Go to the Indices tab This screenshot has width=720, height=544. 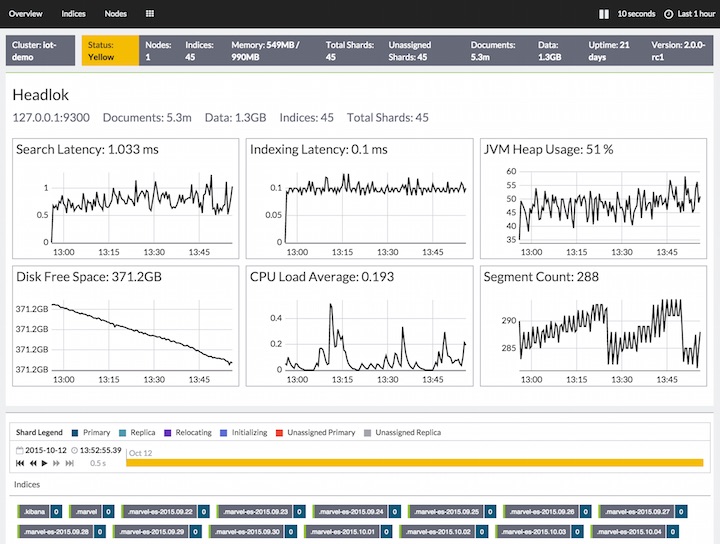[73, 14]
